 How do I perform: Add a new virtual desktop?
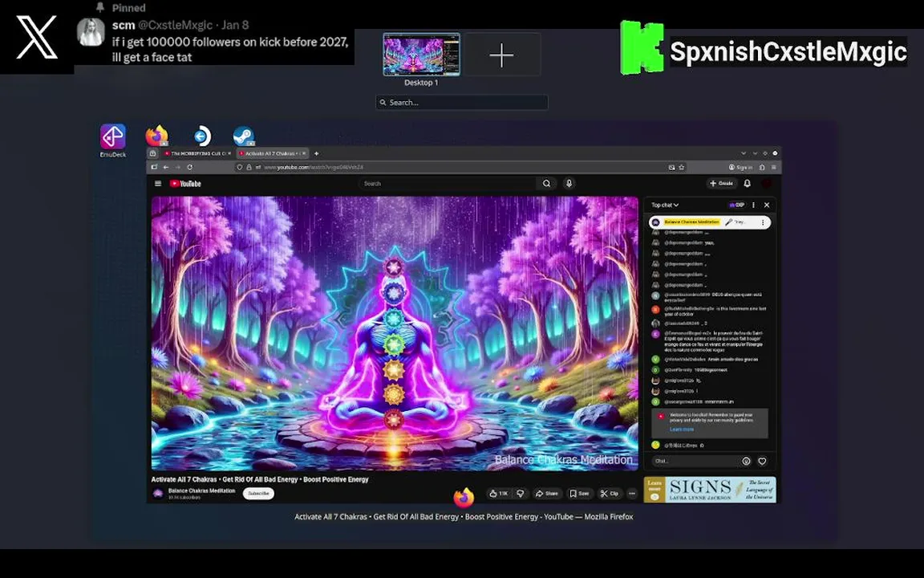coord(501,55)
